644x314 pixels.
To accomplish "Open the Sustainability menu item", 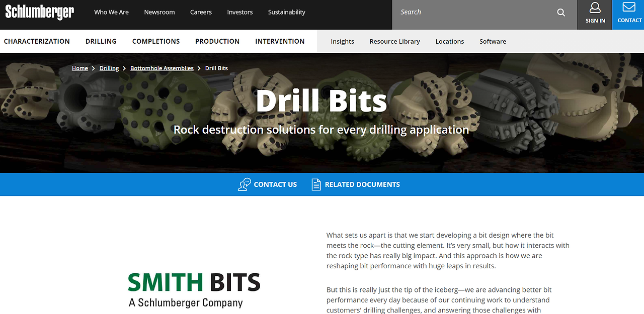I will (287, 12).
